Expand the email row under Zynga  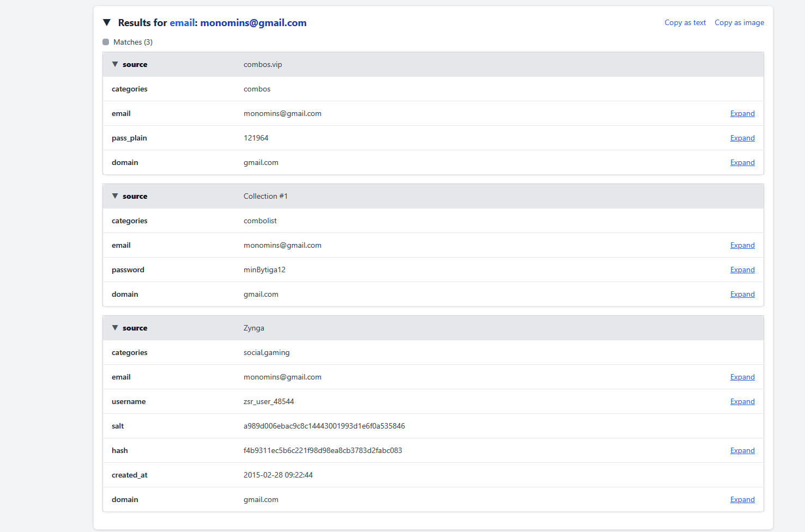tap(742, 377)
